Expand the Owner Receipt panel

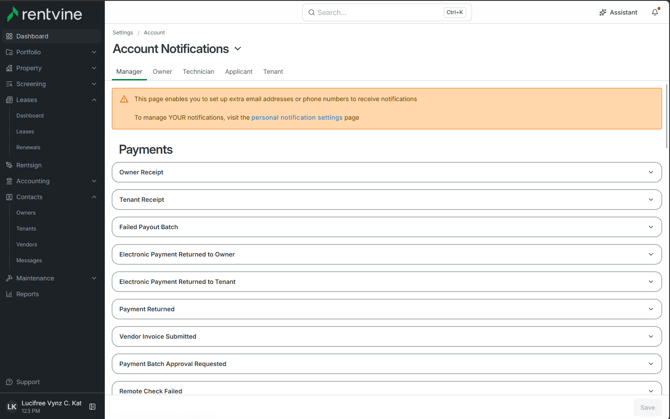[387, 172]
